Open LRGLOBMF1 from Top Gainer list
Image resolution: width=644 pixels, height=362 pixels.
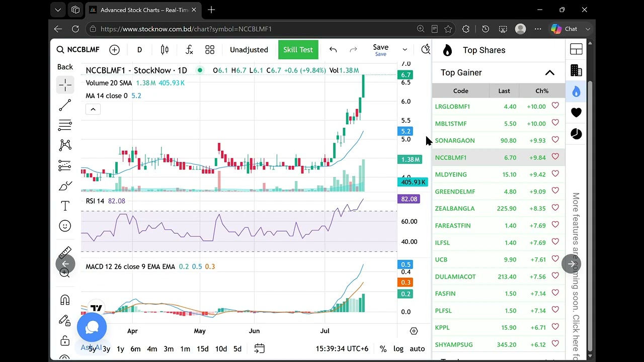click(452, 107)
